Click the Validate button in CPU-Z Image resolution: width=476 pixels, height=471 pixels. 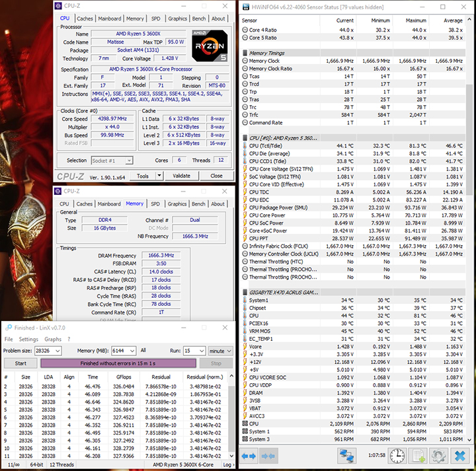182,176
